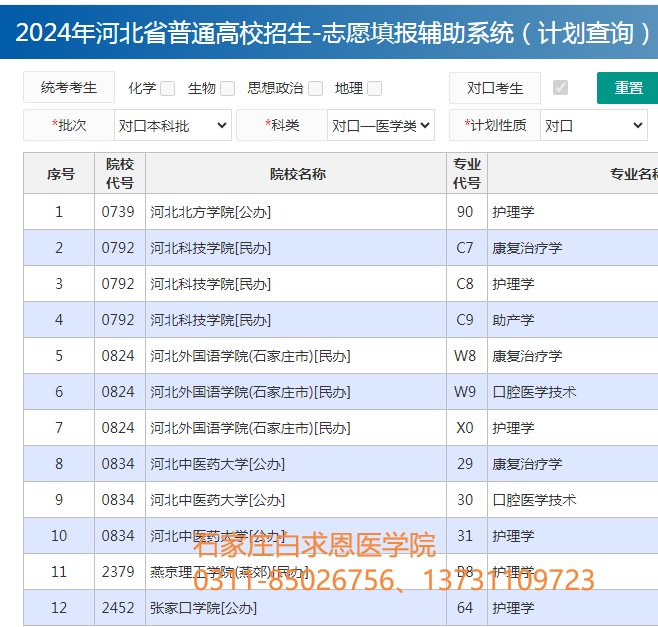Click the 统考考生 button
Screen dimensions: 658x627
(x=69, y=88)
